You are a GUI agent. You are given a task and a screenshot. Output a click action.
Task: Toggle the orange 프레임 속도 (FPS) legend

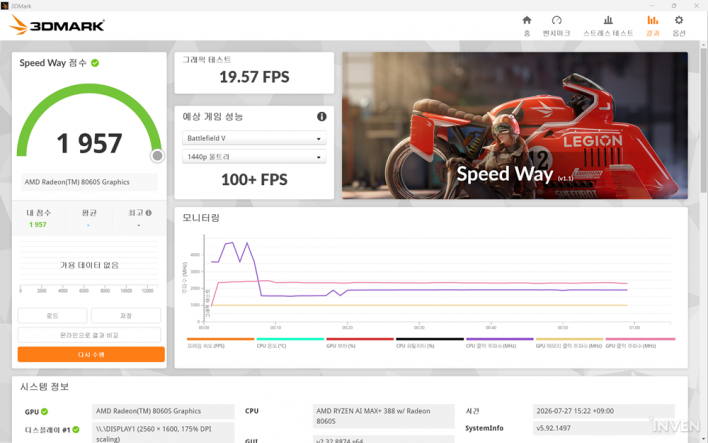click(220, 343)
